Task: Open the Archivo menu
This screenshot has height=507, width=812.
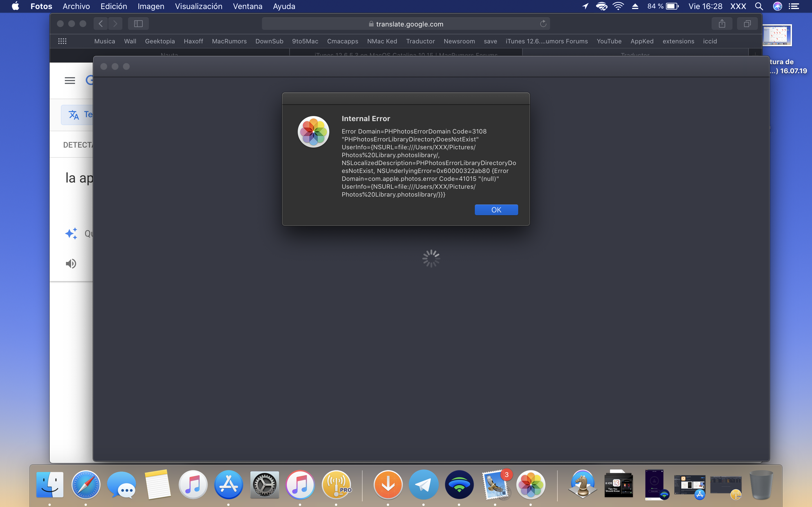Action: (x=76, y=6)
